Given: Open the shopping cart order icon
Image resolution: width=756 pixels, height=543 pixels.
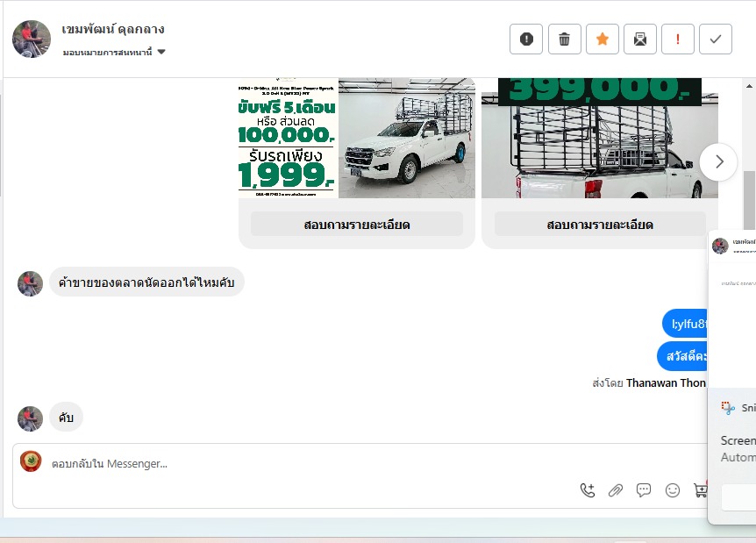Looking at the screenshot, I should point(700,490).
